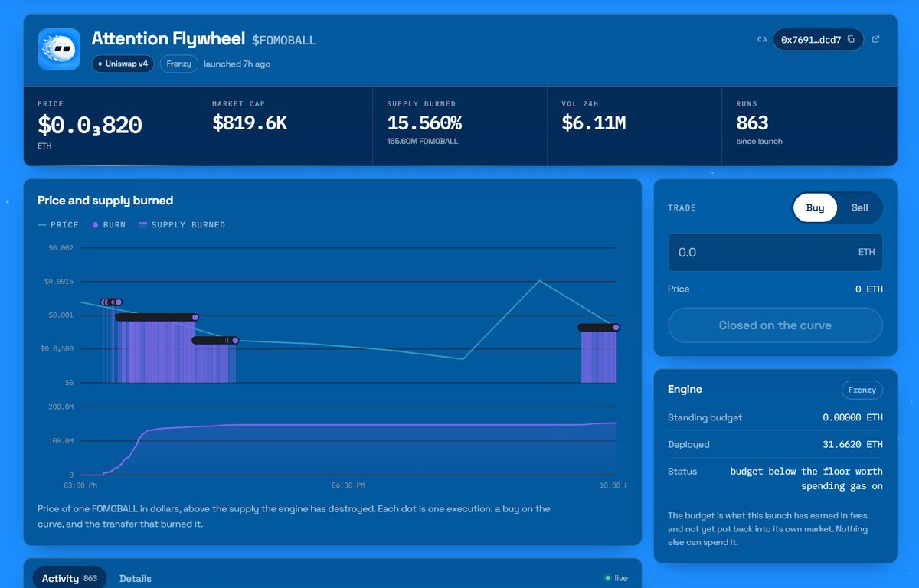Click the $0.0015 y-axis label
This screenshot has height=588, width=919.
[x=61, y=282]
